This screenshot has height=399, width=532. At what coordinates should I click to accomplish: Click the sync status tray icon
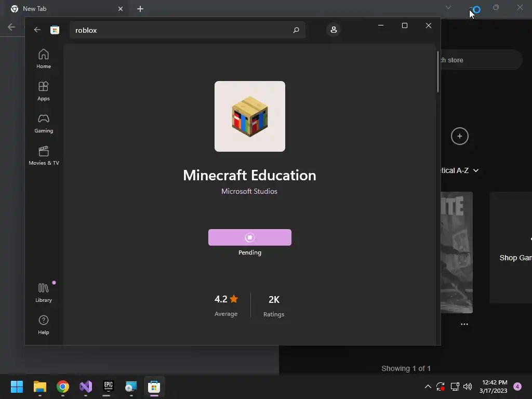tap(441, 387)
